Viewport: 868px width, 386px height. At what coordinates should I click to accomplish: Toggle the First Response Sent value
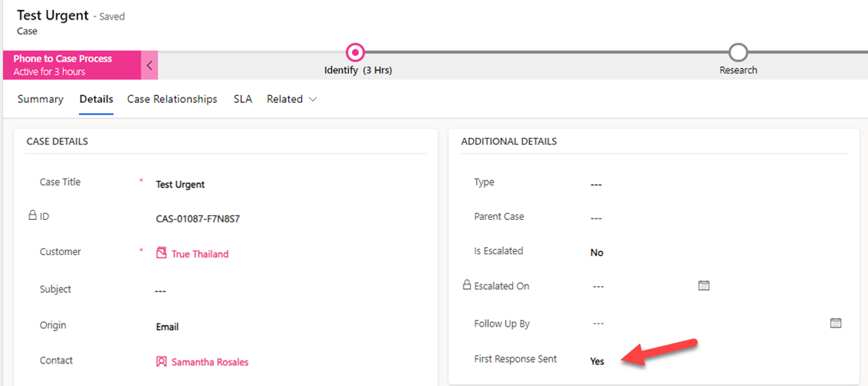pyautogui.click(x=597, y=361)
